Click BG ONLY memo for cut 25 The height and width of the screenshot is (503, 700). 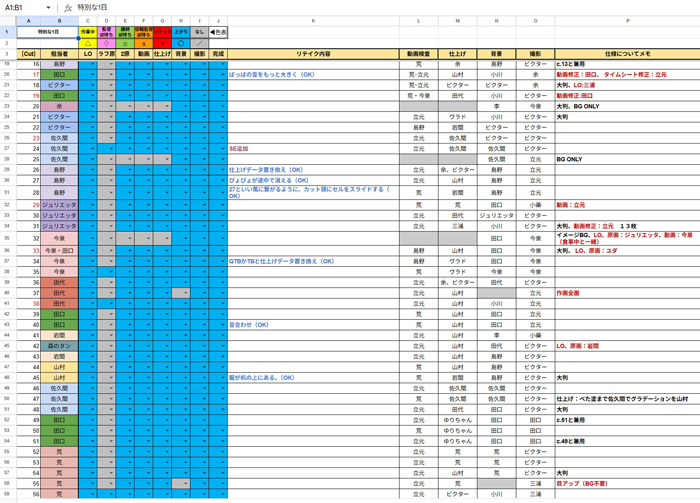[569, 159]
